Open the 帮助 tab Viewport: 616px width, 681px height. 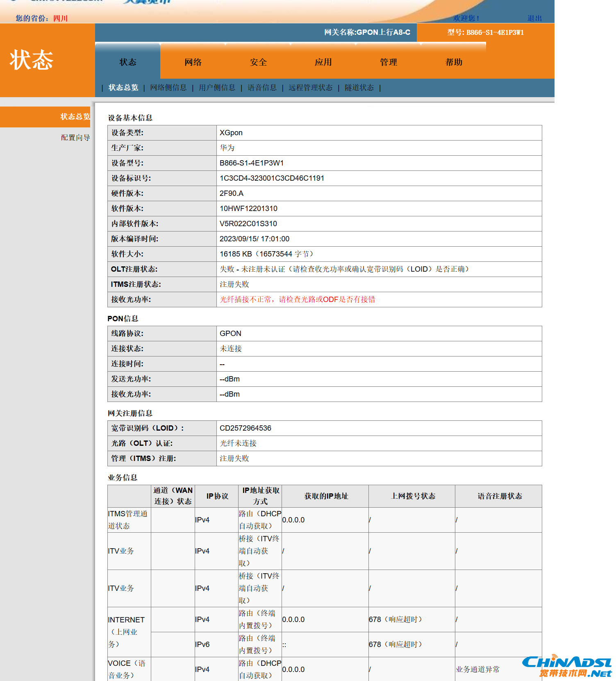[454, 62]
